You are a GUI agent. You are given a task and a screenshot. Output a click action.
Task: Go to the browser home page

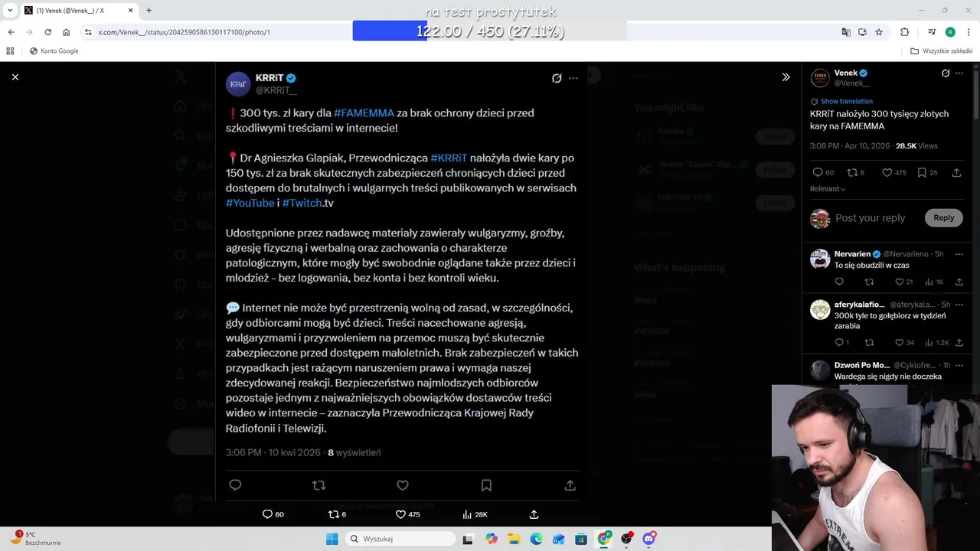pyautogui.click(x=66, y=32)
